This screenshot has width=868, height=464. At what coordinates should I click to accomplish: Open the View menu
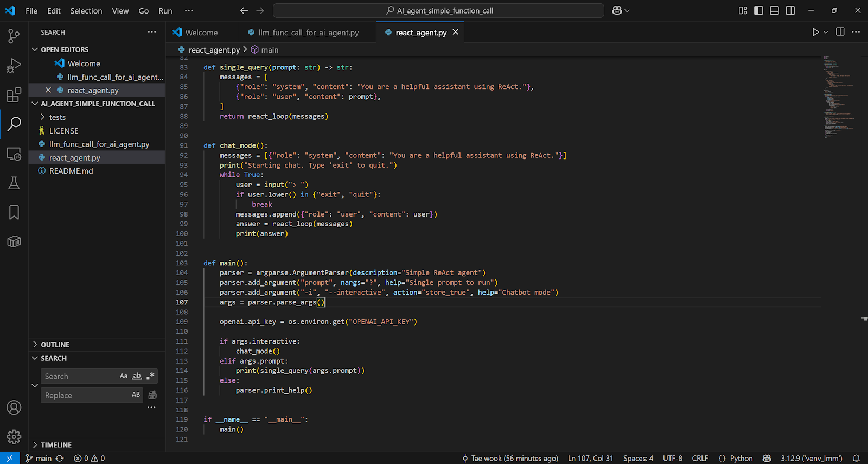tap(120, 10)
